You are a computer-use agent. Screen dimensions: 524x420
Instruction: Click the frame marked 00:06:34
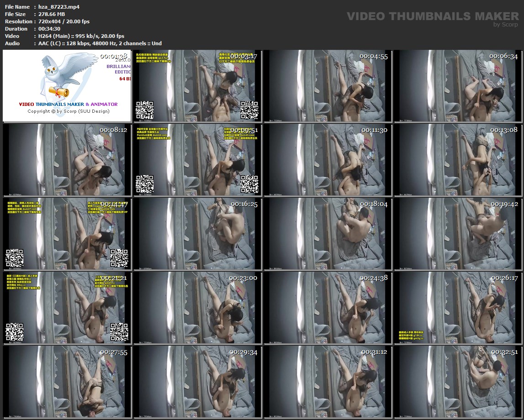457,86
